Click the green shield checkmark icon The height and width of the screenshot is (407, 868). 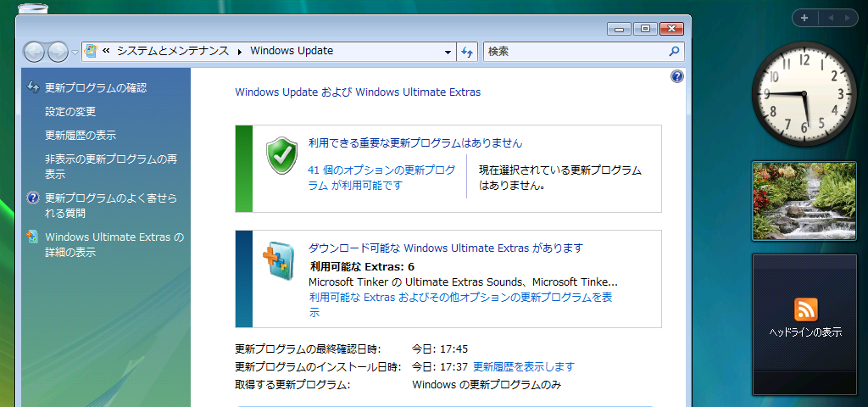click(x=281, y=156)
